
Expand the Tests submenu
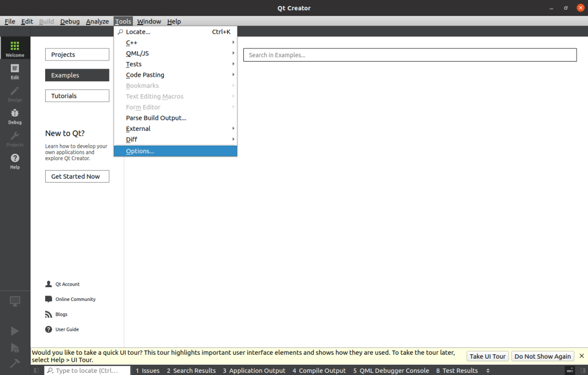(175, 64)
